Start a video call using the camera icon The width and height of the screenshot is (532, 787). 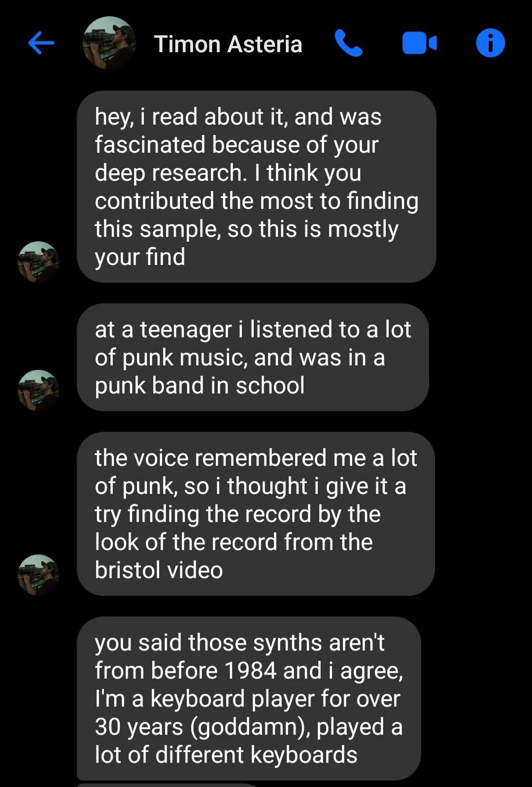[420, 43]
